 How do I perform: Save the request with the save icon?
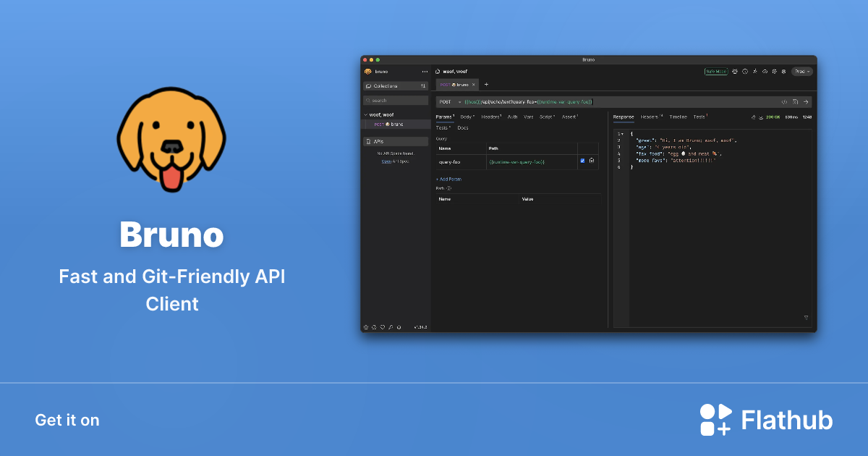(x=795, y=102)
